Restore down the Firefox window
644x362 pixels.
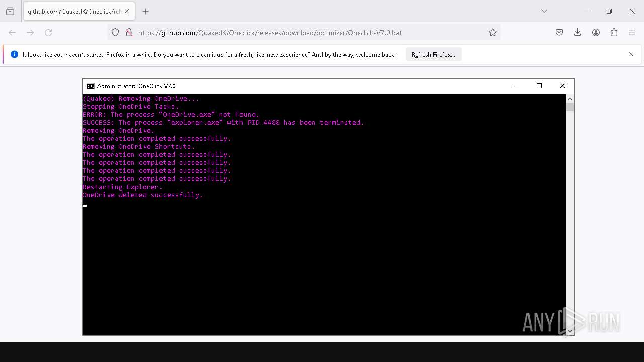coord(609,11)
